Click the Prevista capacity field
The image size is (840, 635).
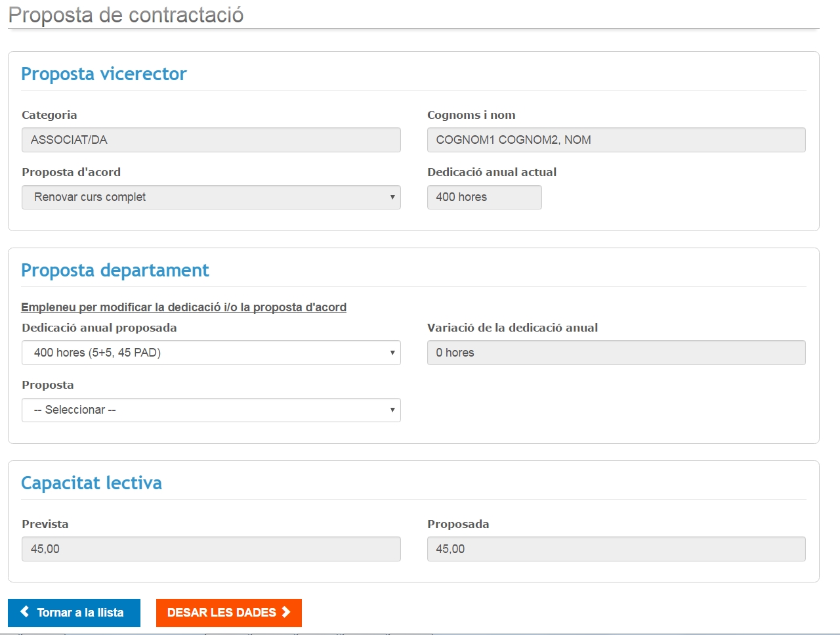point(211,549)
